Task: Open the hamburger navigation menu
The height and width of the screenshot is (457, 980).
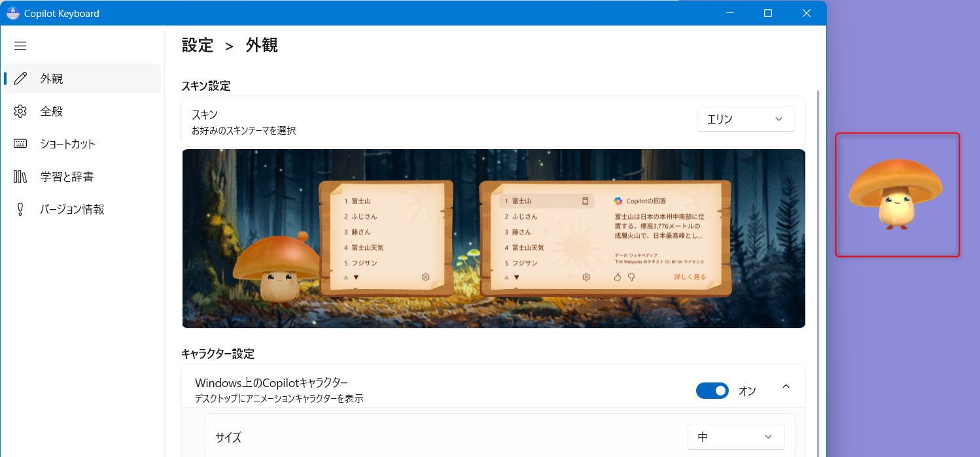Action: click(20, 46)
